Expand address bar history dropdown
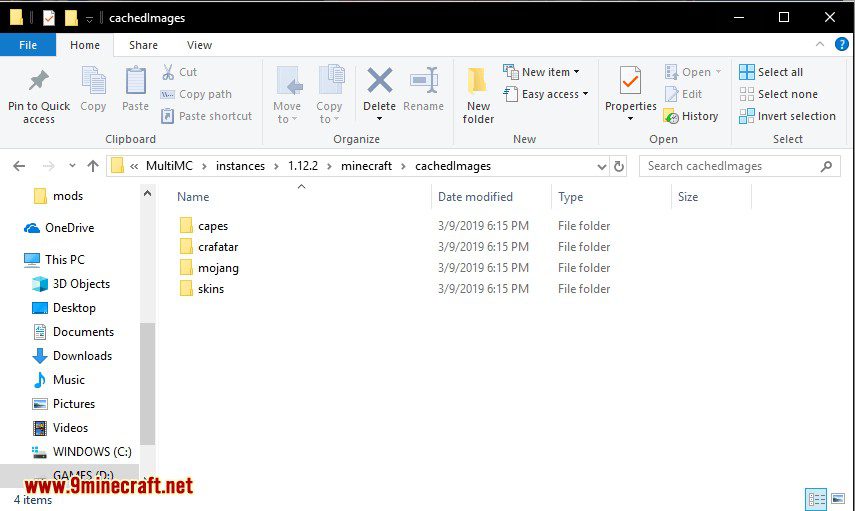Viewport: 855px width, 511px height. click(x=601, y=166)
